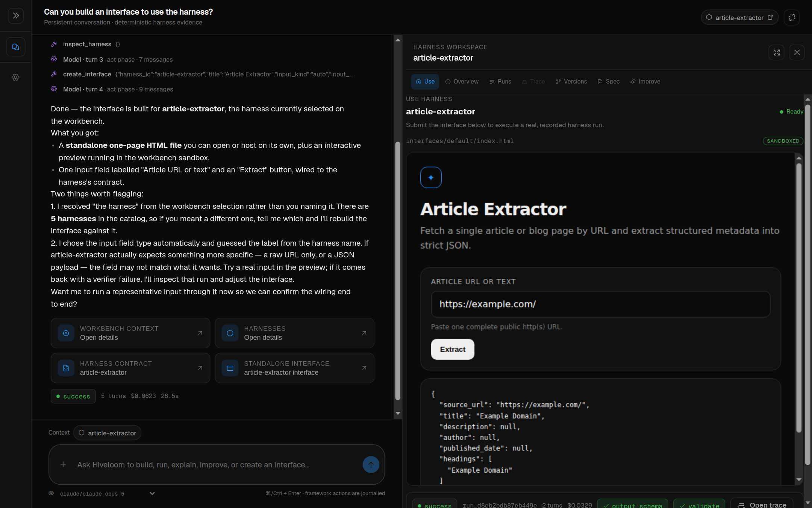Click scroll-down arrow of conversation scrollbar
Viewport: 812px width, 508px height.
[x=398, y=413]
